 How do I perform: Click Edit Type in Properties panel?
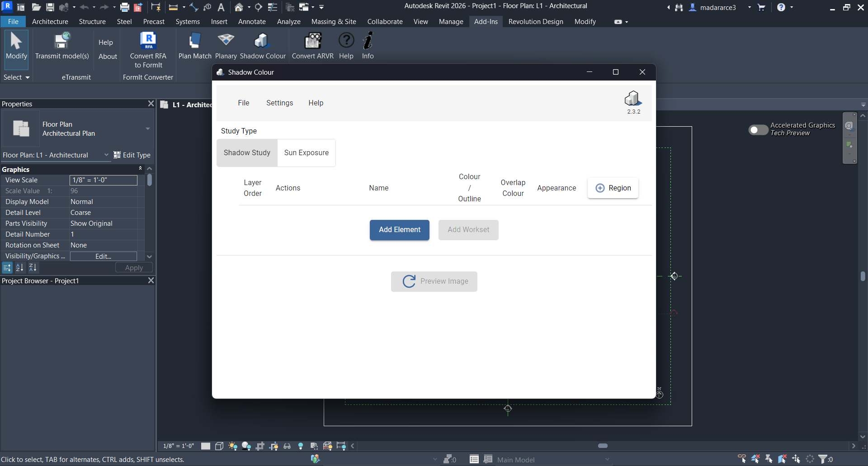[x=132, y=155]
